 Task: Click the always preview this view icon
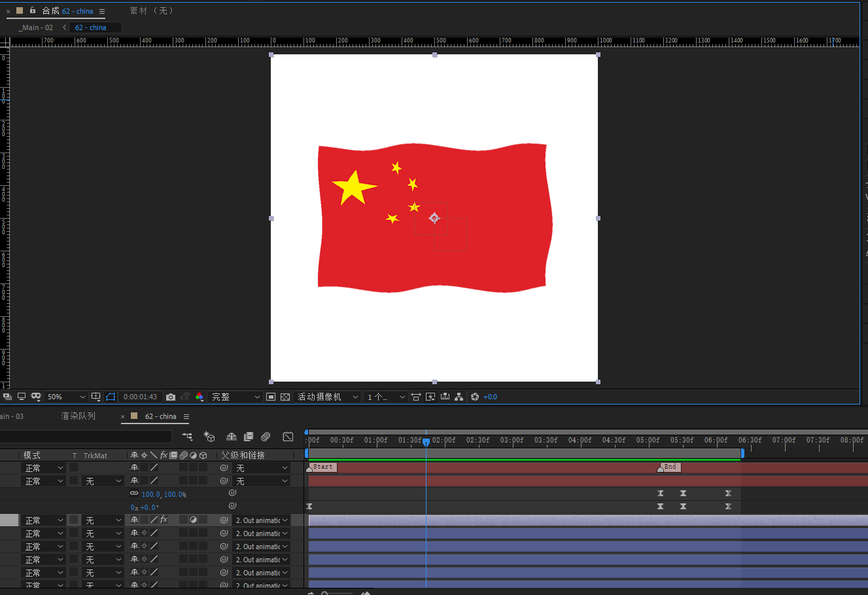pyautogui.click(x=7, y=397)
